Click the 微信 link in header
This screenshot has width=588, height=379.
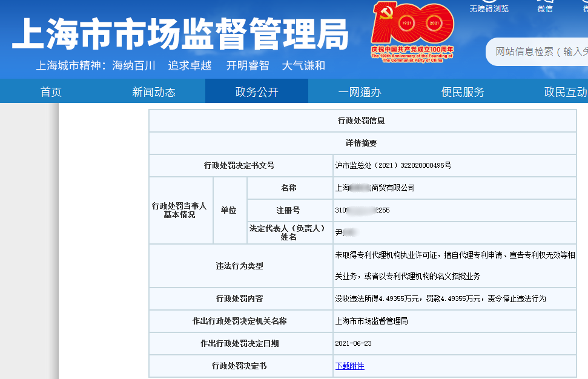click(545, 8)
